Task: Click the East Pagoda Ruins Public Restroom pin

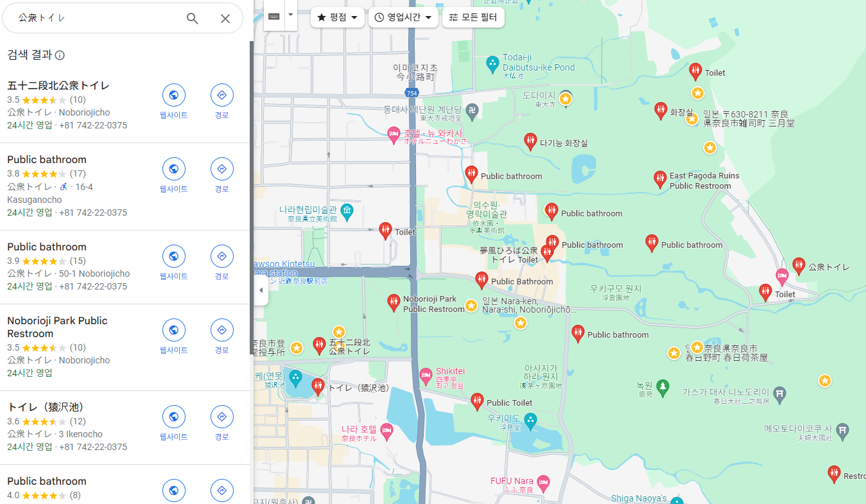Action: 660,179
